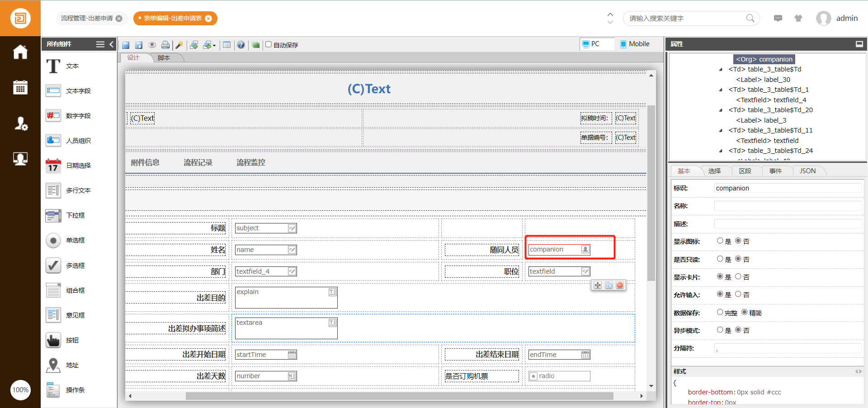Screen dimensions: 868x408
Task: Click the magic wand icon in toolbar
Action: pyautogui.click(x=179, y=45)
